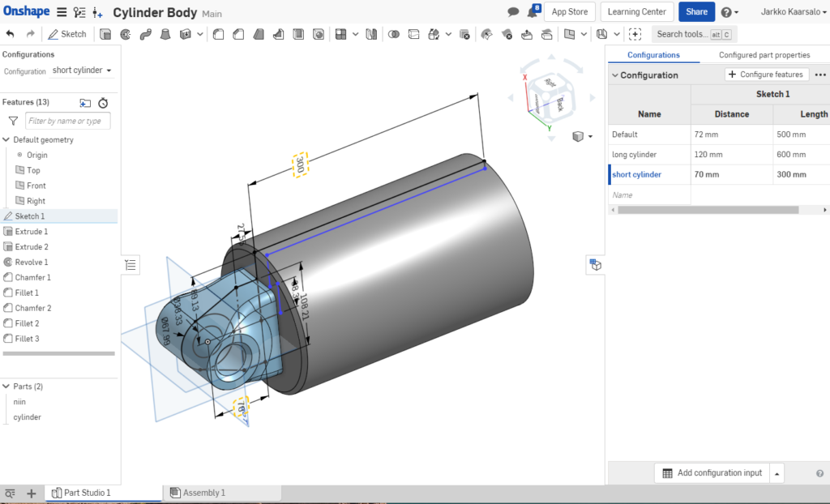Toggle feature list panel icon on canvas
This screenshot has width=830, height=504.
(x=130, y=265)
